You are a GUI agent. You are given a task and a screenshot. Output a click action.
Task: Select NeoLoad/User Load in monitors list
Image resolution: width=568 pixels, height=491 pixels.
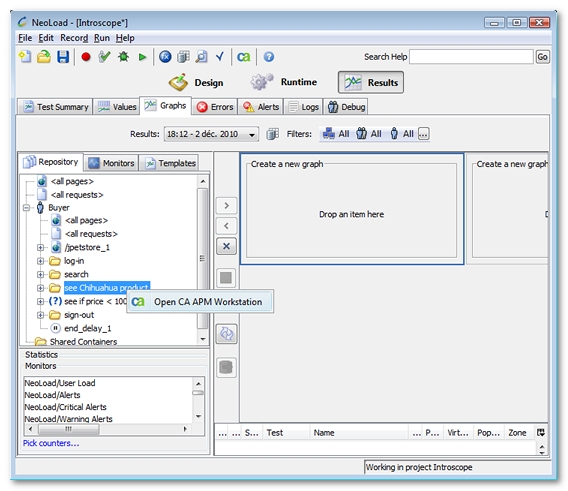click(x=60, y=383)
